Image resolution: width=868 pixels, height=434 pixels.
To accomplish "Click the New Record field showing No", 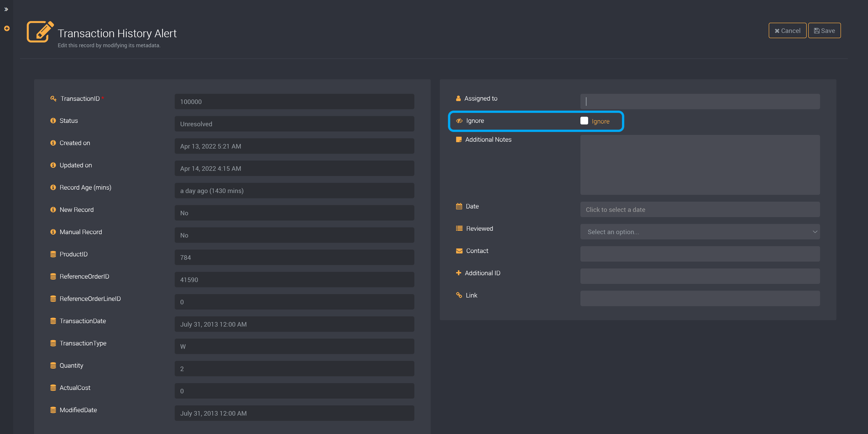I will pyautogui.click(x=294, y=213).
